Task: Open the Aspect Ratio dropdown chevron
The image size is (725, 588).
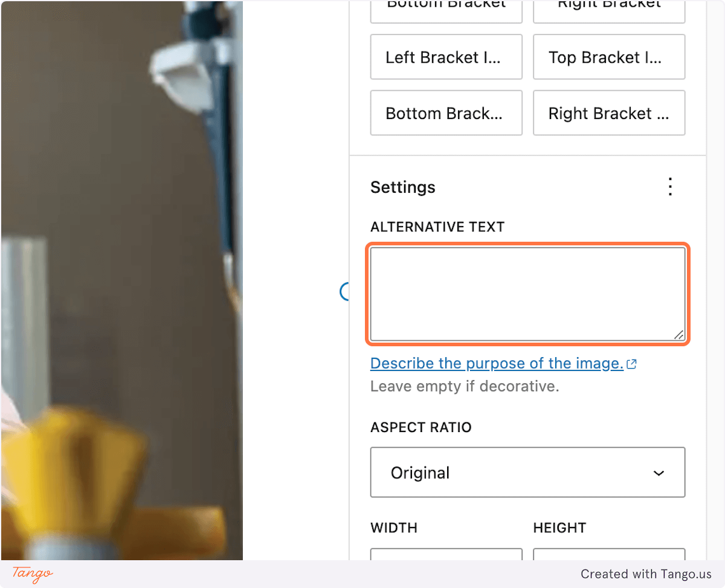Action: (x=659, y=473)
